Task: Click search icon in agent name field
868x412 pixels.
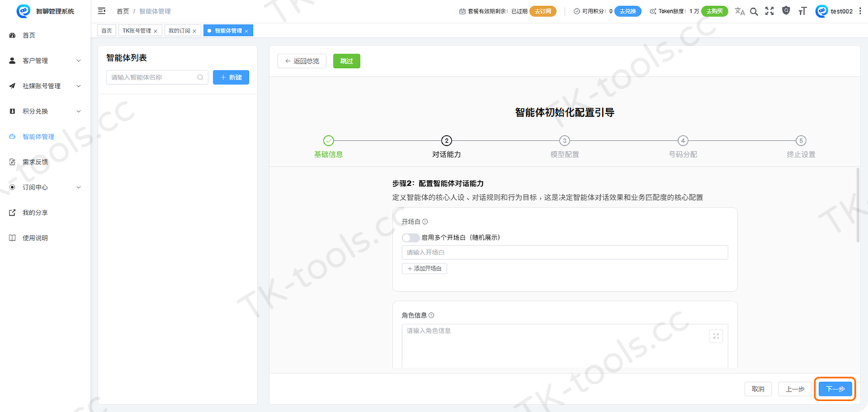Action: (200, 77)
